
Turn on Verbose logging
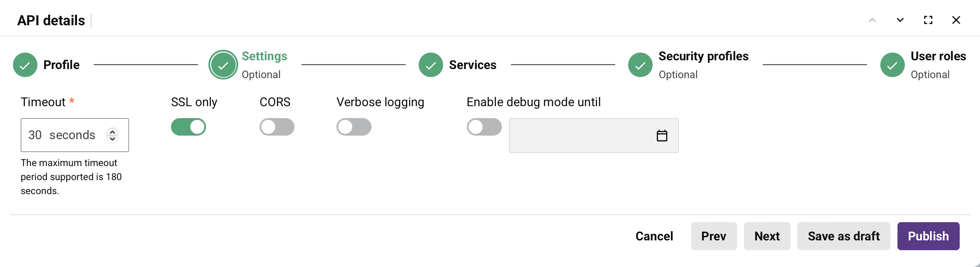tap(354, 127)
